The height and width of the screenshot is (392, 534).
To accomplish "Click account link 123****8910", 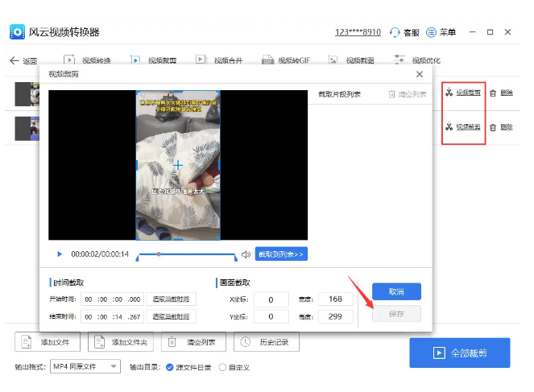I will [358, 32].
